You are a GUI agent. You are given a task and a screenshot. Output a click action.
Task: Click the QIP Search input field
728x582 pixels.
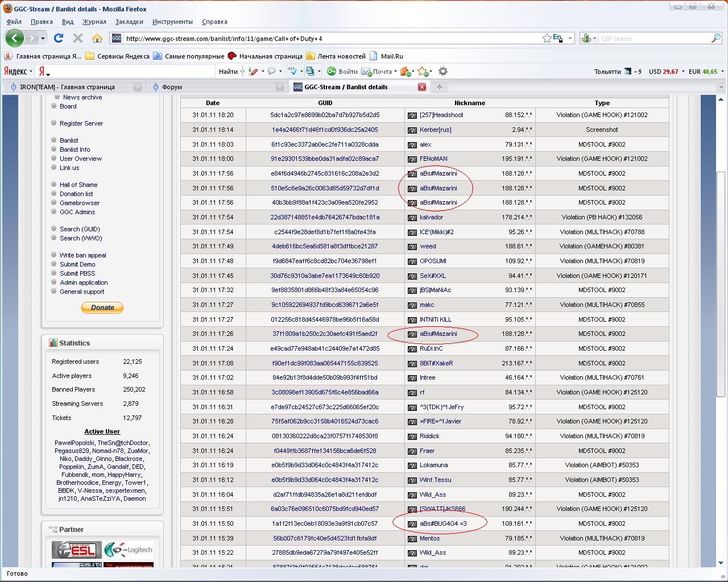click(654, 38)
